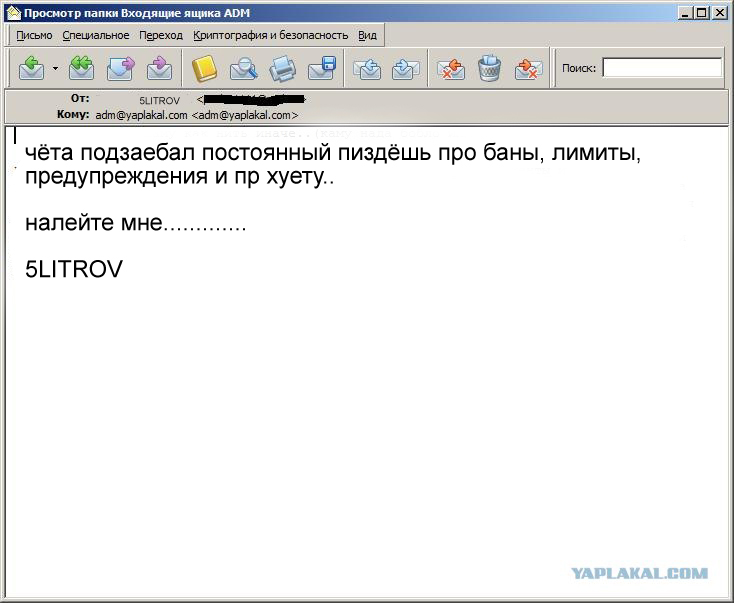Close the message window
This screenshot has width=734, height=603.
pos(719,13)
